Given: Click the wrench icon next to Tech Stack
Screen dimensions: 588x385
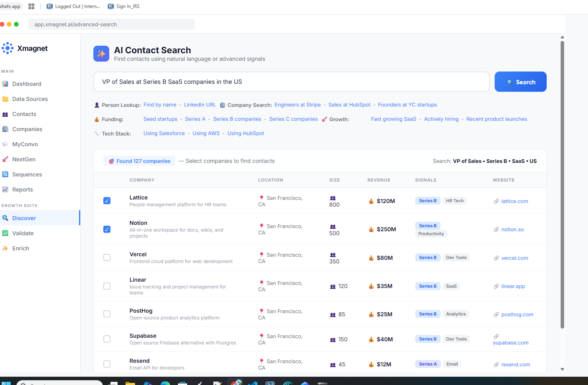Looking at the screenshot, I should click(97, 133).
